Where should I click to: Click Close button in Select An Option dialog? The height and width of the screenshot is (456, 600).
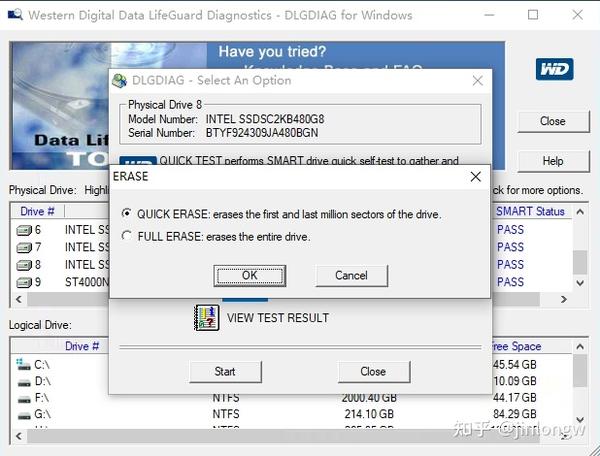(373, 372)
